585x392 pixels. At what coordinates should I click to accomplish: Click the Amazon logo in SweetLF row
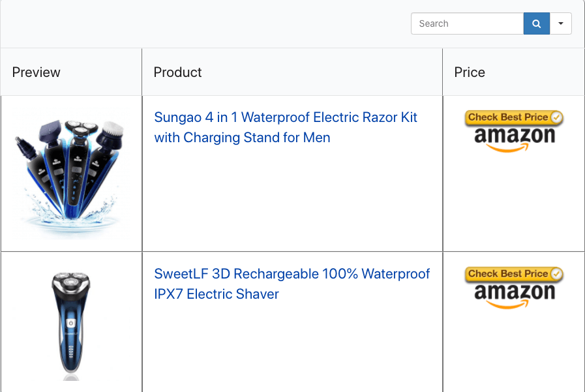point(515,295)
